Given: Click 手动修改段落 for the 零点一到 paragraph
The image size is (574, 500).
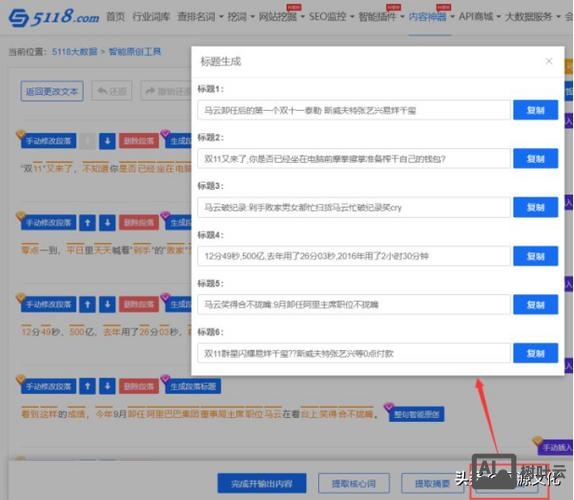Looking at the screenshot, I should [x=48, y=223].
